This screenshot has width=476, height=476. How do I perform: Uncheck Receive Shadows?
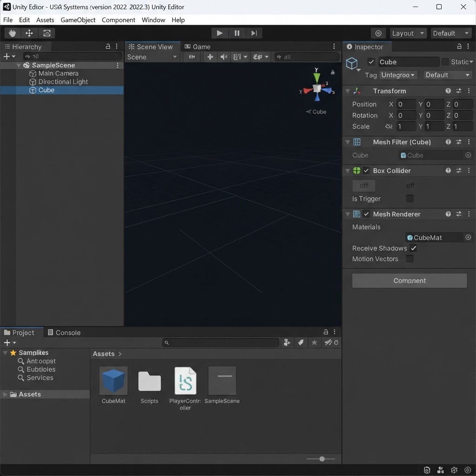[413, 248]
